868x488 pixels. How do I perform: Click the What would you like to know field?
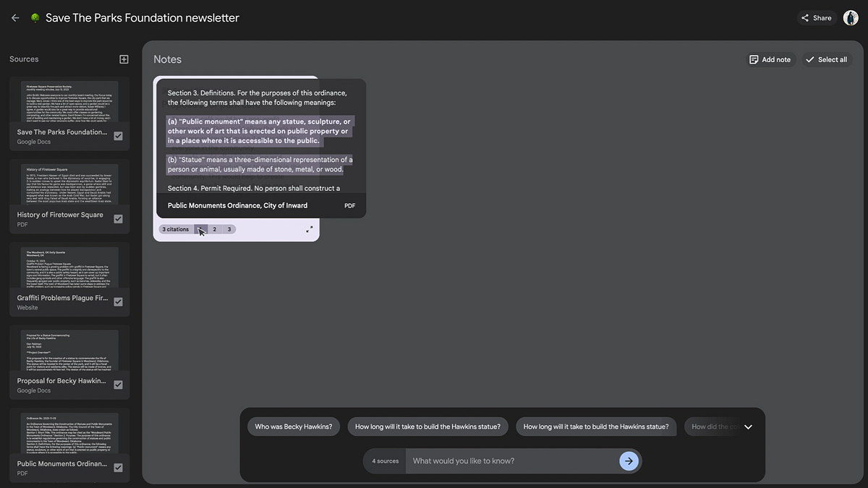506,461
